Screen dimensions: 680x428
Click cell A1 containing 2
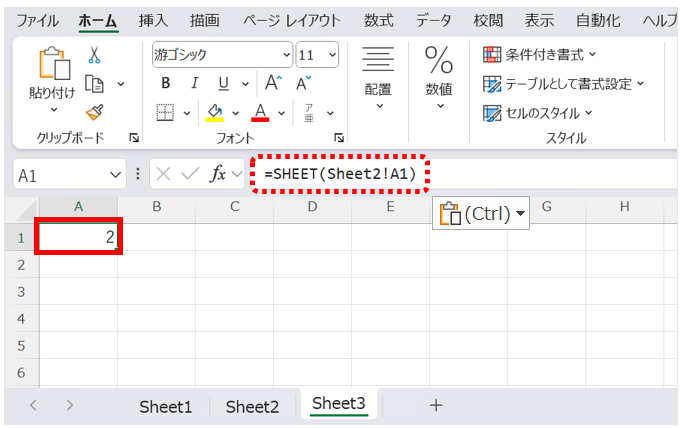coord(78,237)
